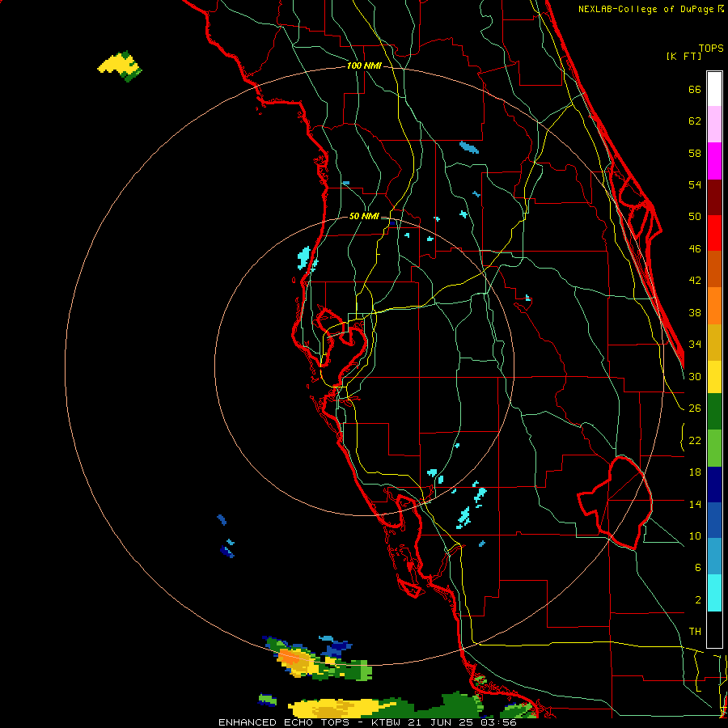Click legend value 62
This screenshot has height=728, width=728.
pyautogui.click(x=695, y=121)
